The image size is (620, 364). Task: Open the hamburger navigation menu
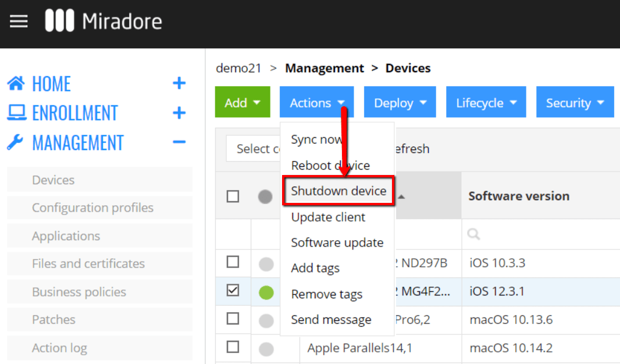click(x=19, y=21)
